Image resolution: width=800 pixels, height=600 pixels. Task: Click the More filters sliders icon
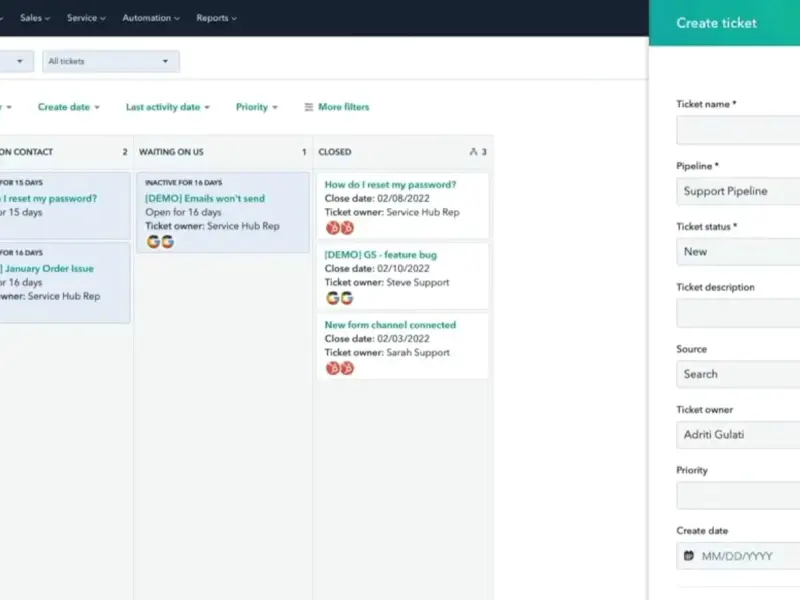pos(308,107)
